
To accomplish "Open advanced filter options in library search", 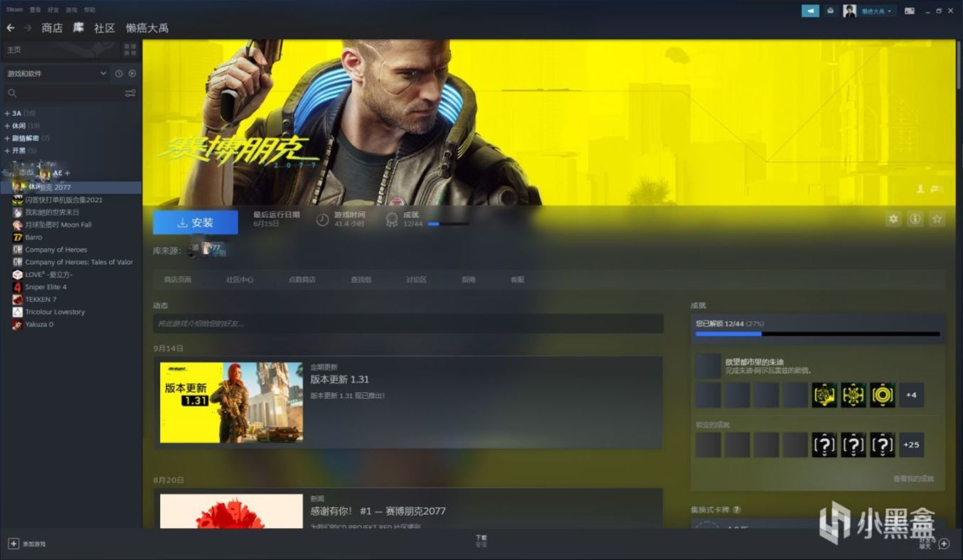I will tap(130, 93).
